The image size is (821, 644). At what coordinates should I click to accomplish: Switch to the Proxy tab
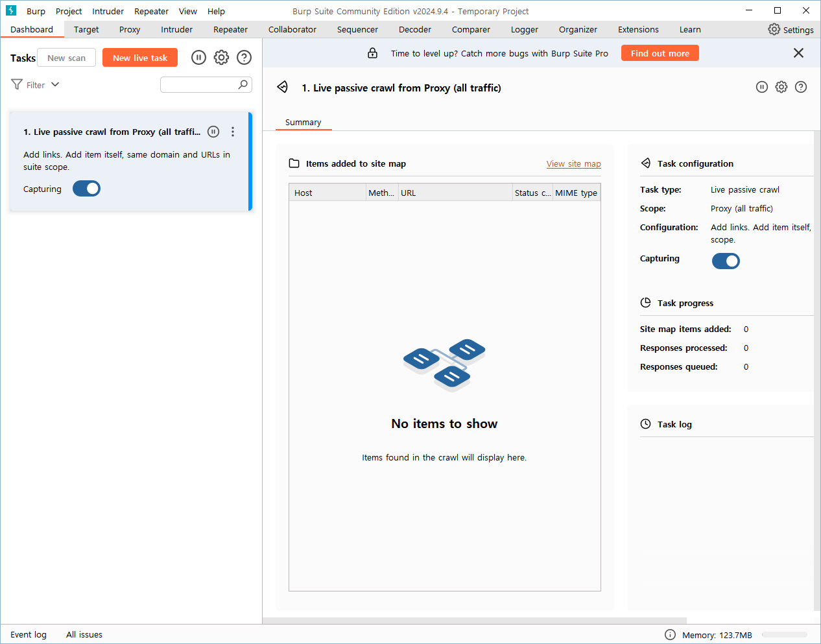click(130, 29)
